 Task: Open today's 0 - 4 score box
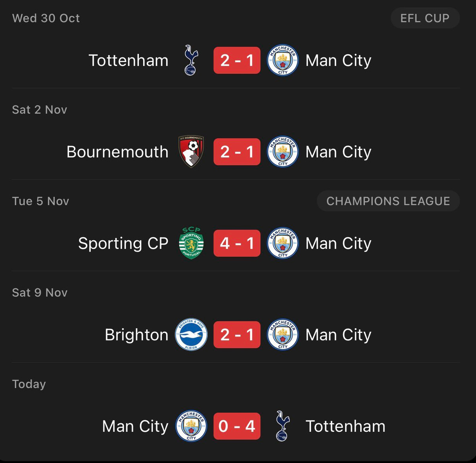click(237, 426)
